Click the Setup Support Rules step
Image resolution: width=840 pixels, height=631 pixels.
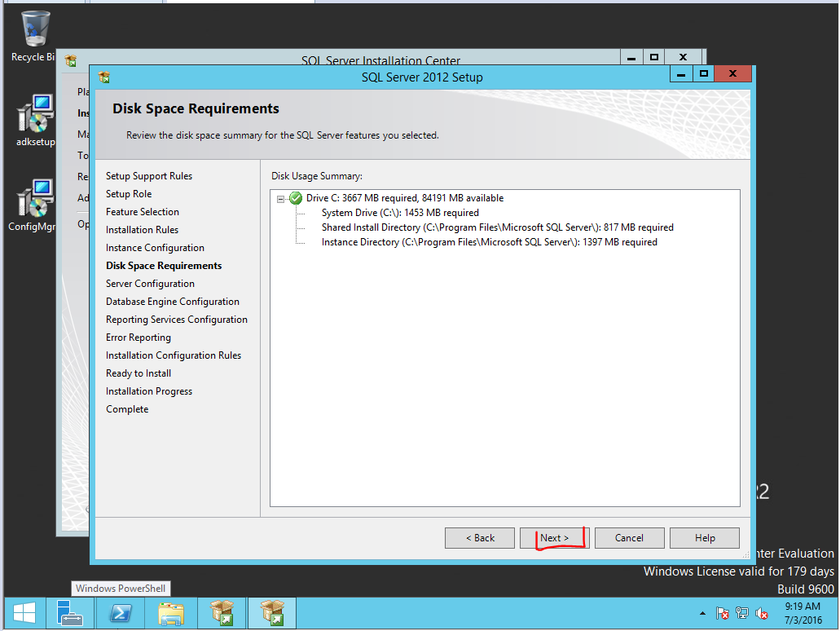(149, 176)
